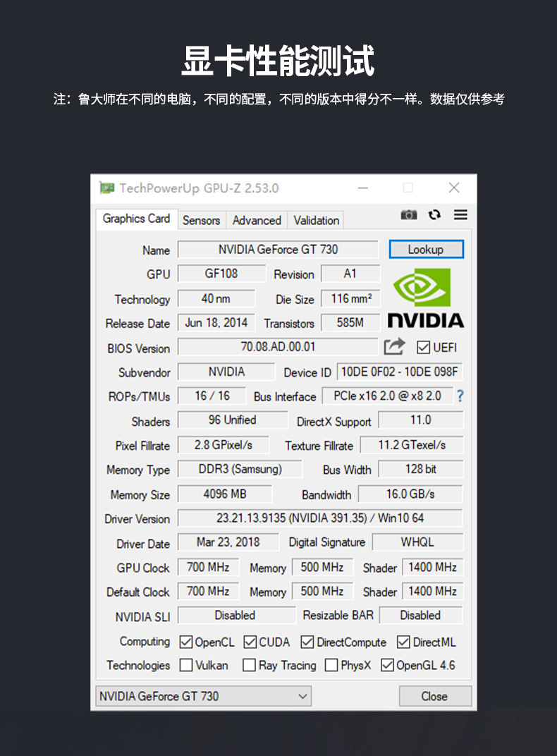Toggle the PhysX checkbox

[331, 665]
